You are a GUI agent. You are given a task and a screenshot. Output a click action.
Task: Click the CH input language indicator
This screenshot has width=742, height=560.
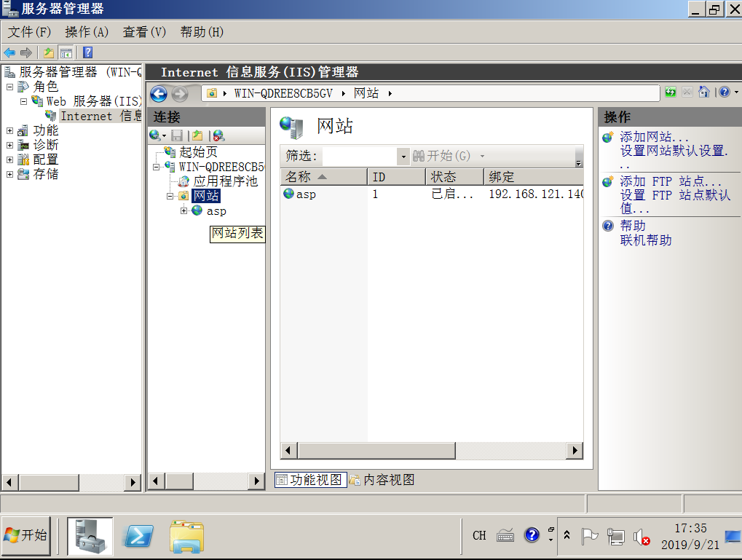pos(479,535)
